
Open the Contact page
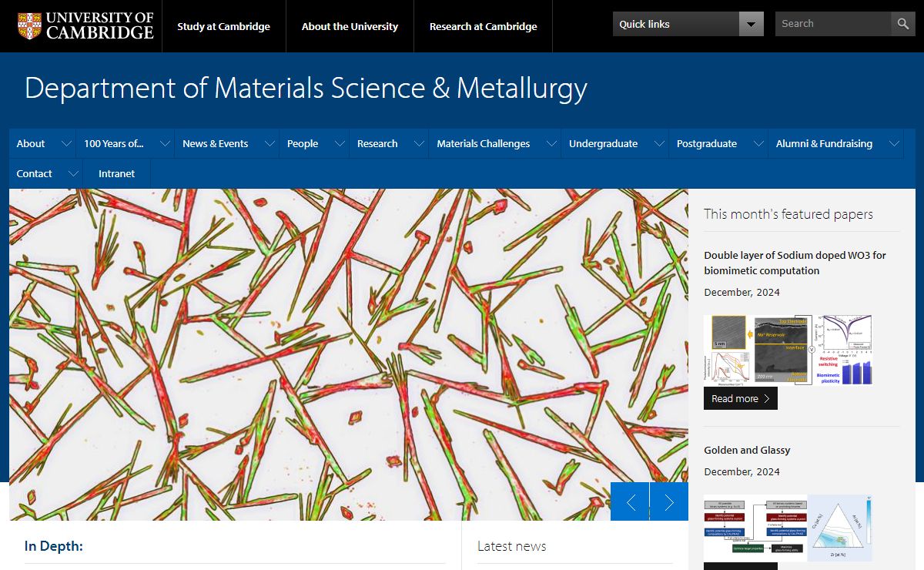click(35, 173)
